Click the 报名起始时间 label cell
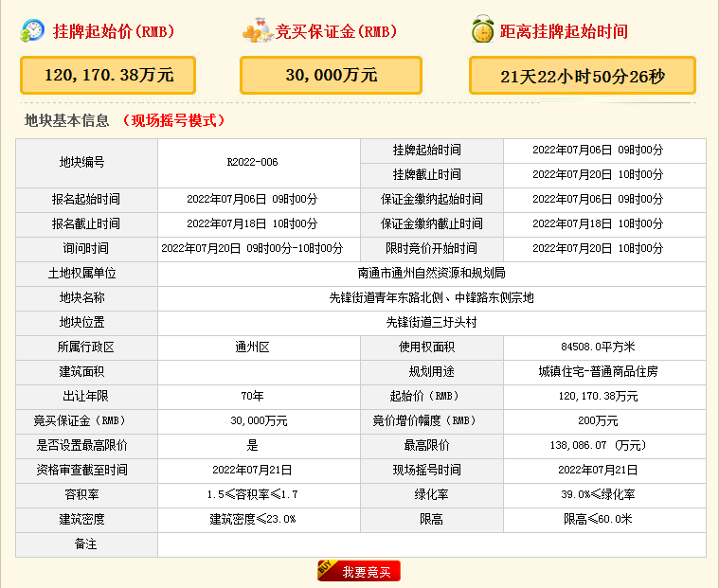The image size is (719, 588). (x=86, y=200)
